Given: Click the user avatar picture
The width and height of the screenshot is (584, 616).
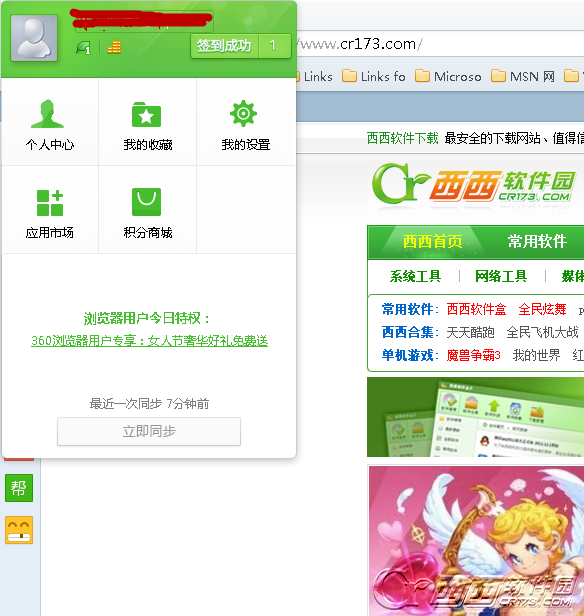Looking at the screenshot, I should click(34, 38).
